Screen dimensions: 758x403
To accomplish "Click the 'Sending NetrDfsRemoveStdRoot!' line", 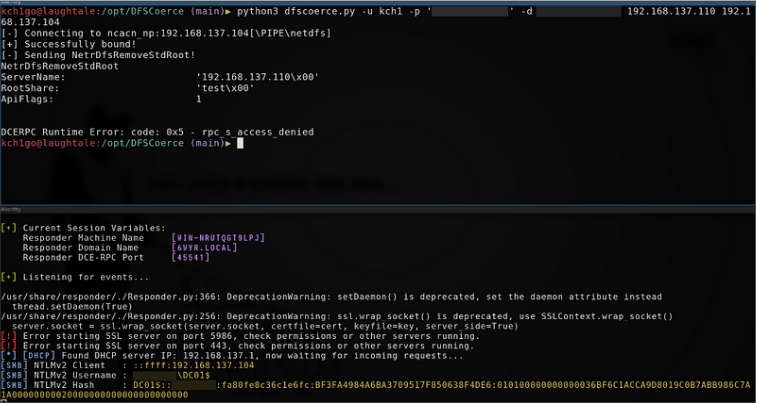I will (x=98, y=55).
